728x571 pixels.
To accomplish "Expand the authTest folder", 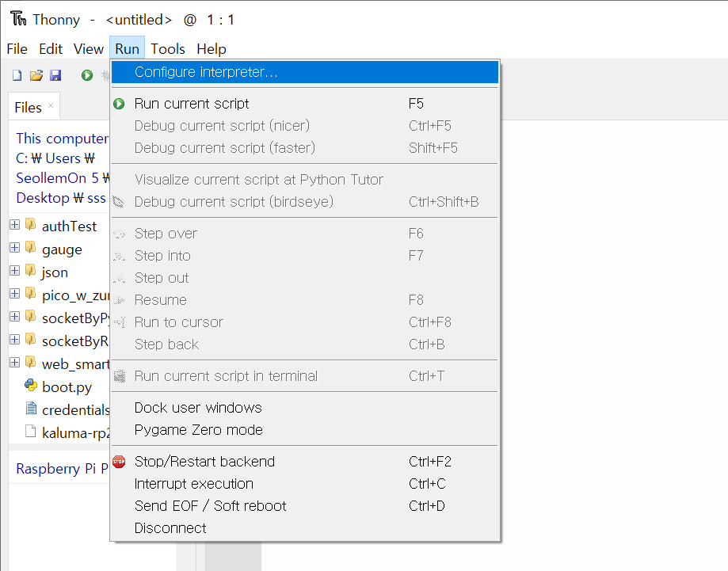I will coord(15,225).
